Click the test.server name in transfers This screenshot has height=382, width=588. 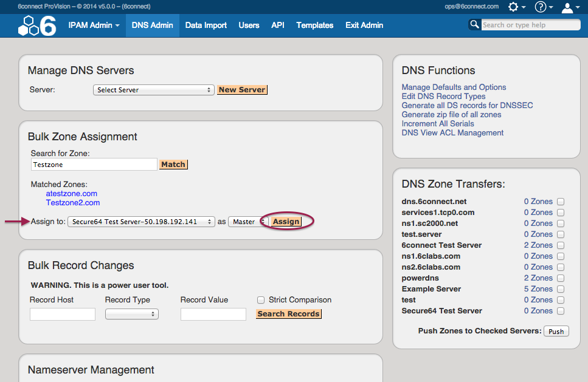point(421,234)
